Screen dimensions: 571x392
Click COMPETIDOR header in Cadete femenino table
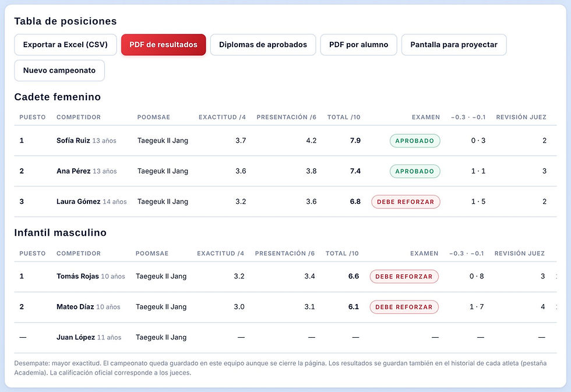pos(79,117)
